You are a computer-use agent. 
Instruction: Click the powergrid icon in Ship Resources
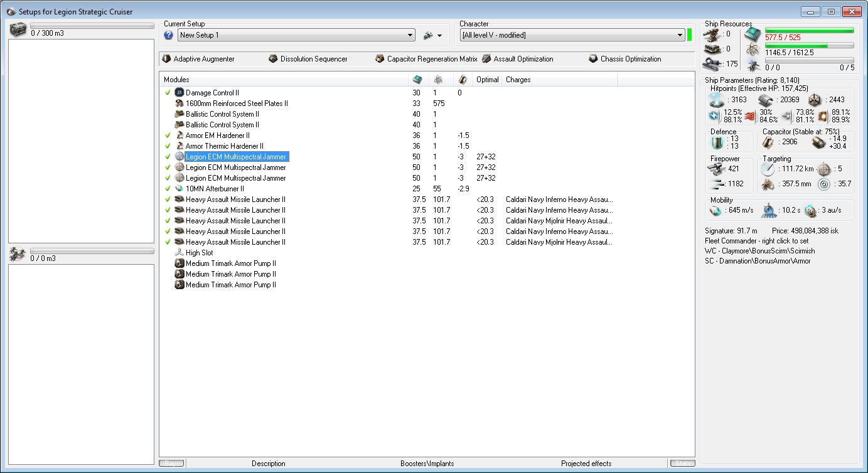[753, 48]
